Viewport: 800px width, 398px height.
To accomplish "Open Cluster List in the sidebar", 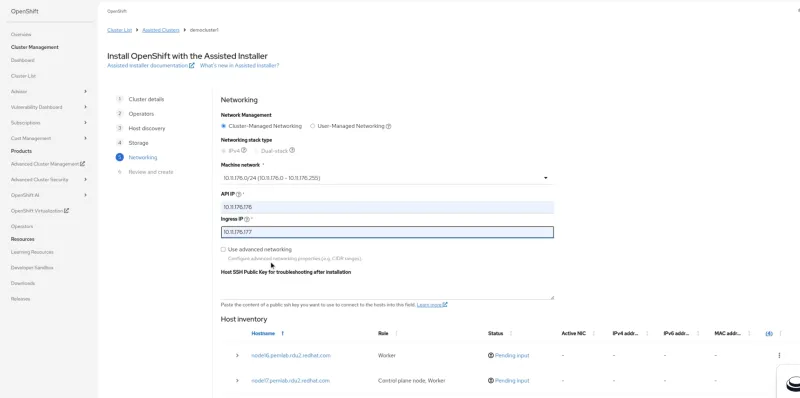I will click(23, 76).
